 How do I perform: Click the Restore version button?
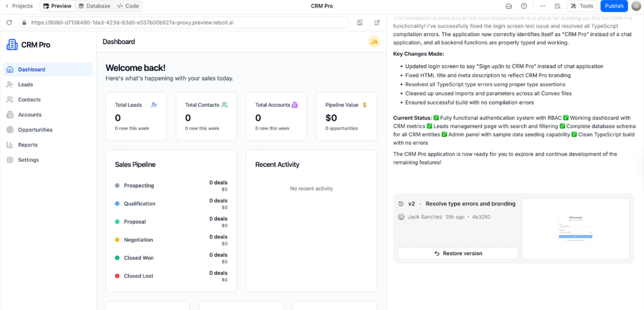point(458,253)
